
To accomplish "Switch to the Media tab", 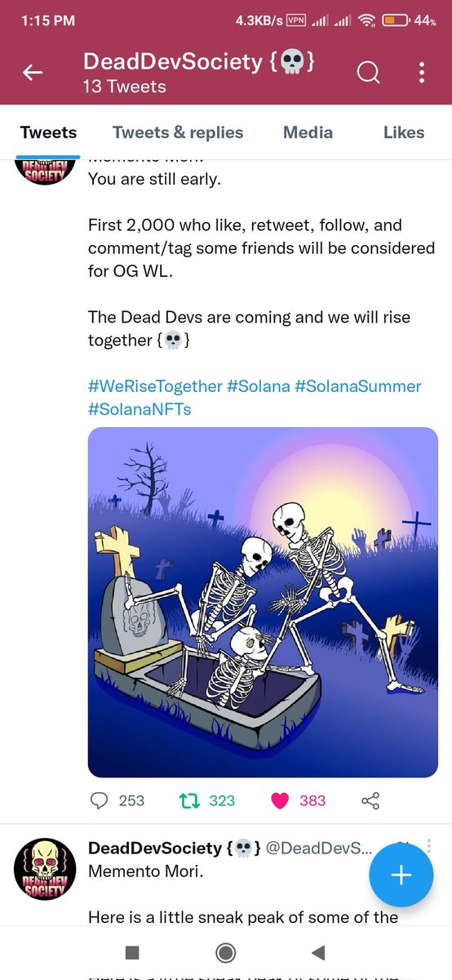I will [308, 132].
